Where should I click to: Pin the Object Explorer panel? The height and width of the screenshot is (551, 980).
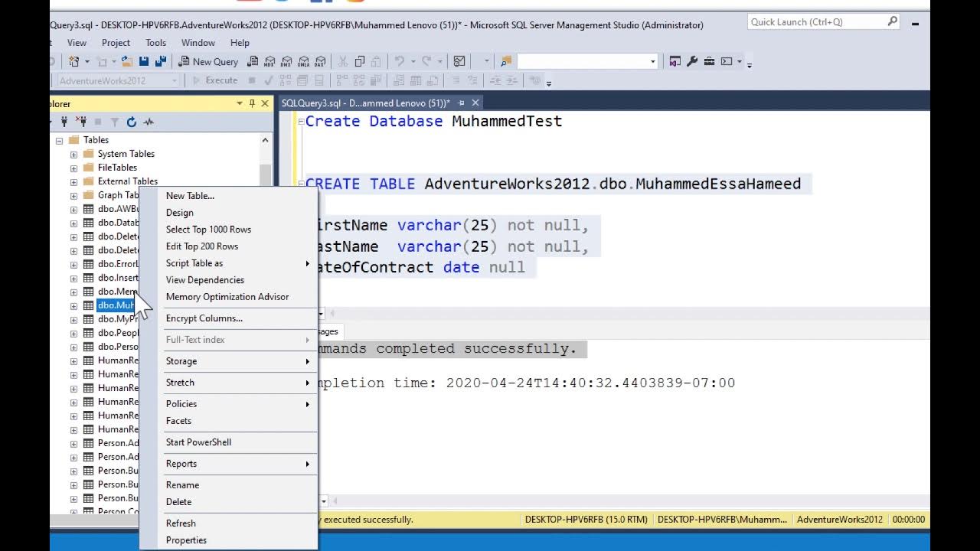click(252, 103)
